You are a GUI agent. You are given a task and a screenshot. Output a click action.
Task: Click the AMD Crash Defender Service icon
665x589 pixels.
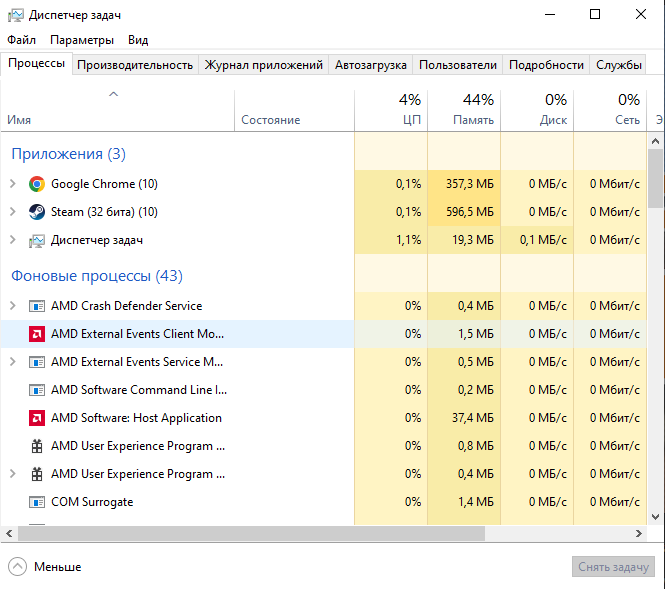coord(37,306)
